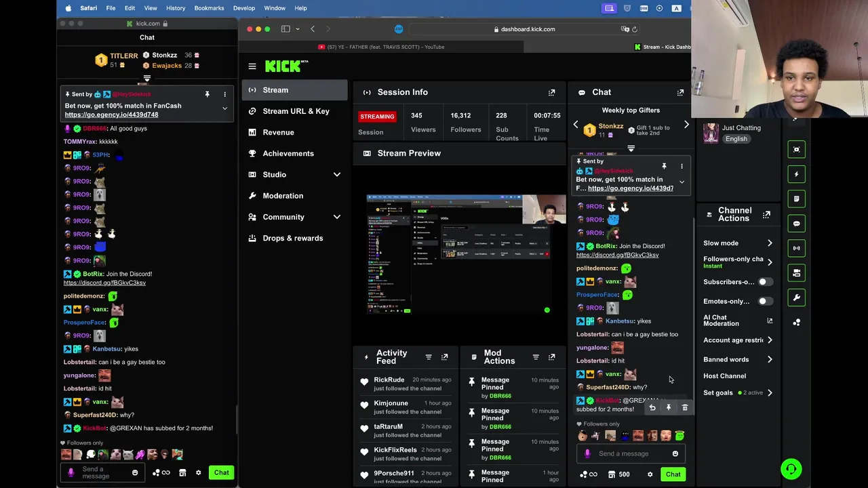
Task: Toggle Subscribers-only chat switch
Action: 765,282
